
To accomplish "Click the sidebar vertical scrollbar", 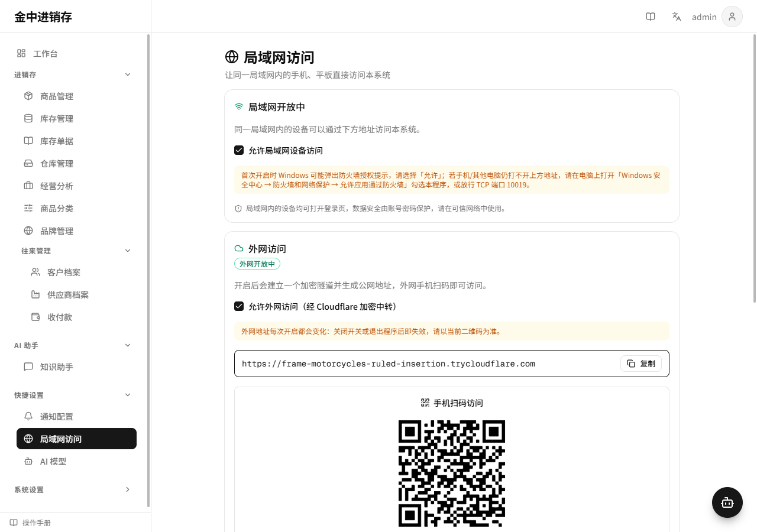I will (148, 270).
